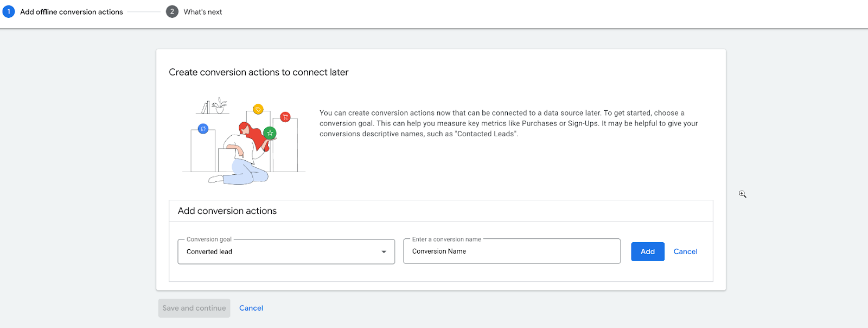Click the potted plant in the illustration

[219, 105]
